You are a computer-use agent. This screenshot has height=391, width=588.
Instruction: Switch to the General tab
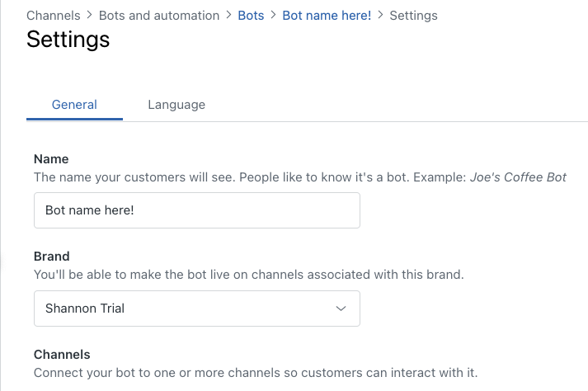pyautogui.click(x=74, y=105)
